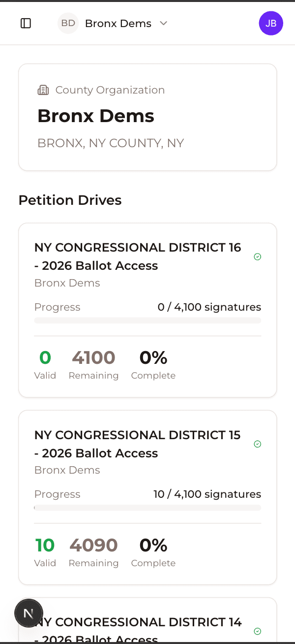Click the County Organization building icon

(43, 90)
